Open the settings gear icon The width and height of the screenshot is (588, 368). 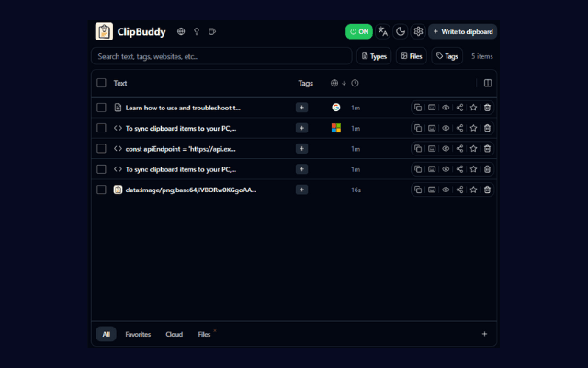[418, 31]
